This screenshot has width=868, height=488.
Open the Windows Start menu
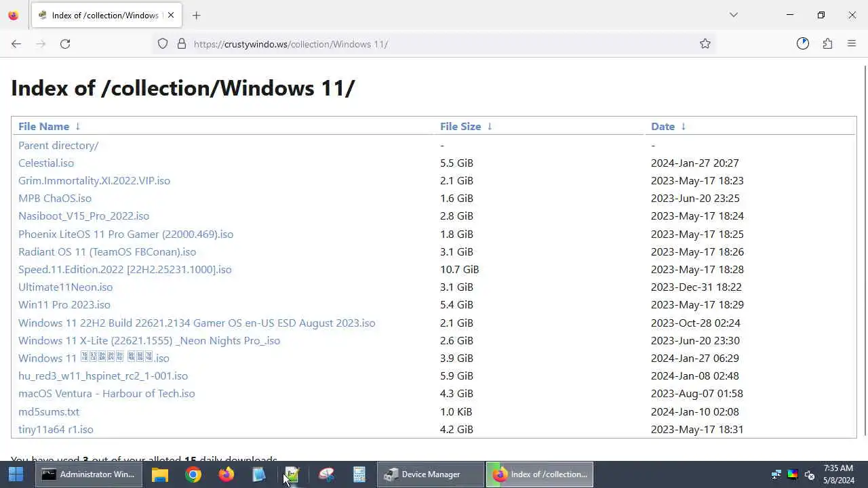pos(16,474)
